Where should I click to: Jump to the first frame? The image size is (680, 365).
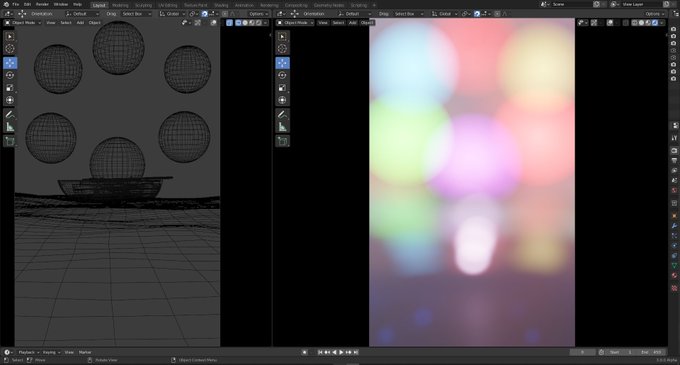point(320,352)
